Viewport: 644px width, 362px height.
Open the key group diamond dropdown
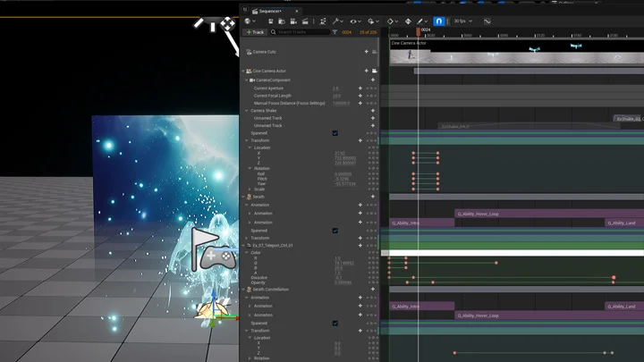coord(393,21)
